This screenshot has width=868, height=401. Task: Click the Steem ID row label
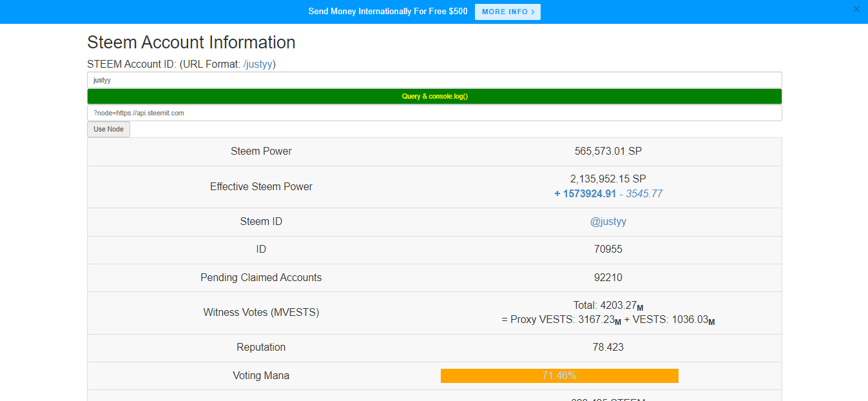(261, 221)
